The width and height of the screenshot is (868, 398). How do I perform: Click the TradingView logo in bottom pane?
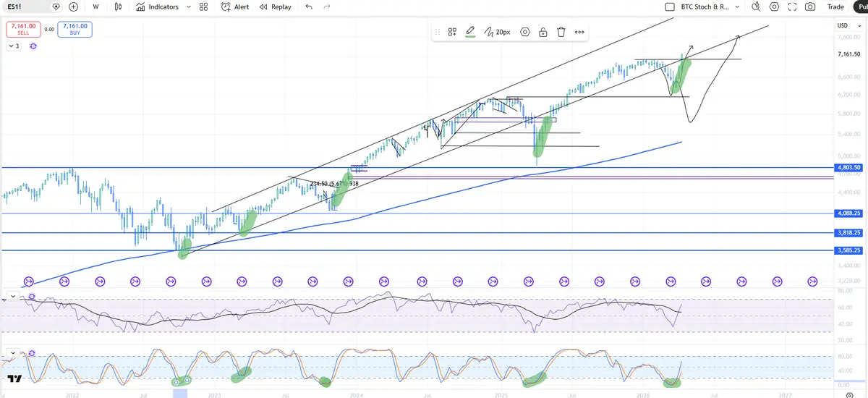point(14,378)
